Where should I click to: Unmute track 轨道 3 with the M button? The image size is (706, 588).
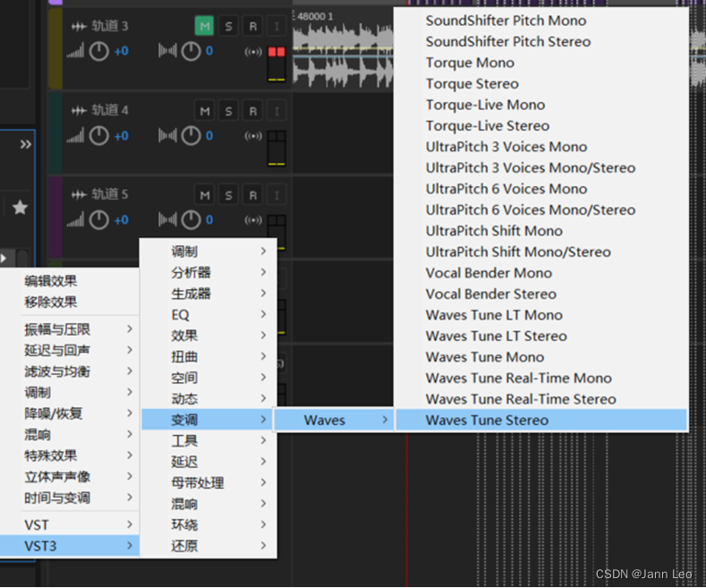[x=204, y=26]
